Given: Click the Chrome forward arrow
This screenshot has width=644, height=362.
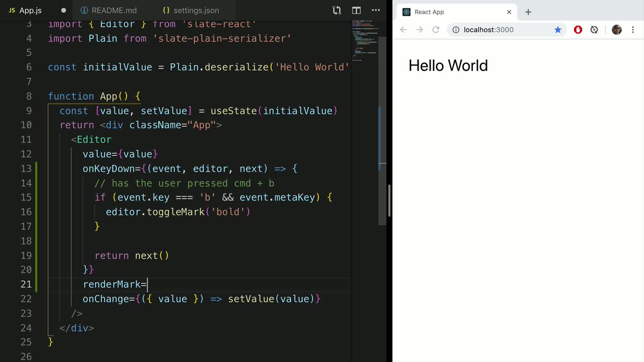Looking at the screenshot, I should click(x=420, y=30).
